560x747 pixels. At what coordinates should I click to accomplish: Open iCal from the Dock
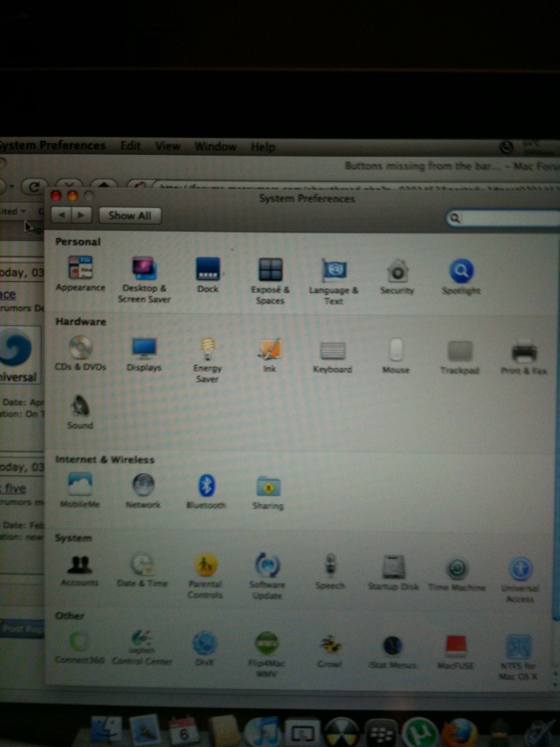click(183, 731)
